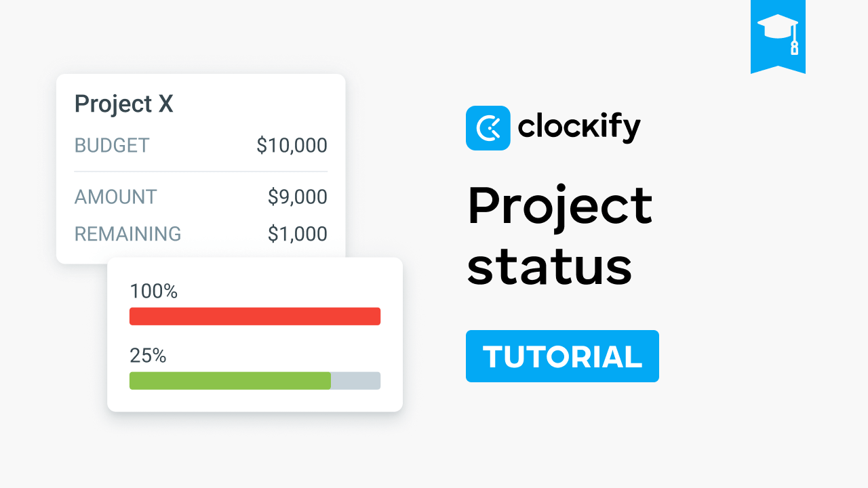
Task: Select the $9,000 amount value
Action: click(297, 197)
